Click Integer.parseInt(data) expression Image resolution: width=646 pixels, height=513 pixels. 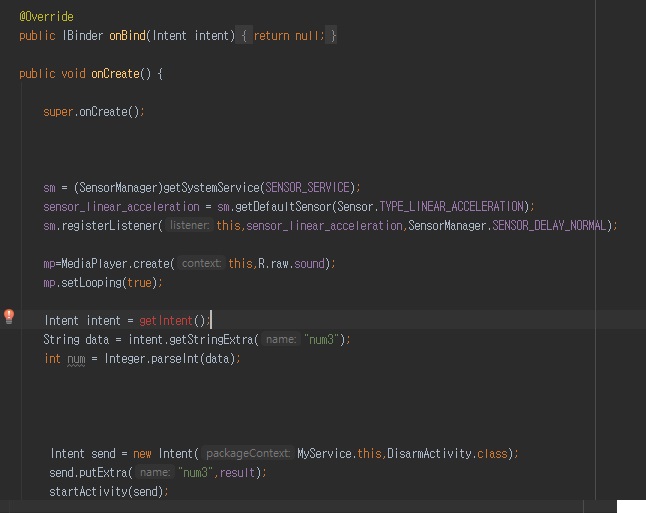point(169,358)
